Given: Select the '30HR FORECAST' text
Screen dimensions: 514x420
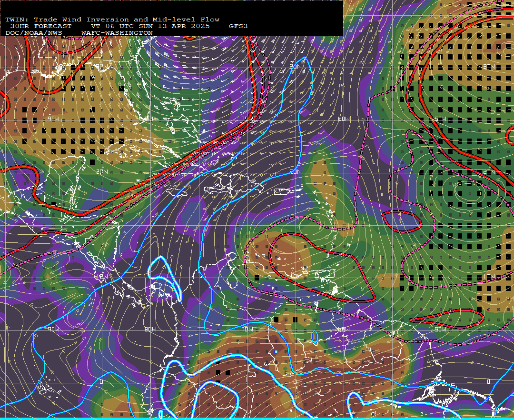Looking at the screenshot, I should (40, 26).
